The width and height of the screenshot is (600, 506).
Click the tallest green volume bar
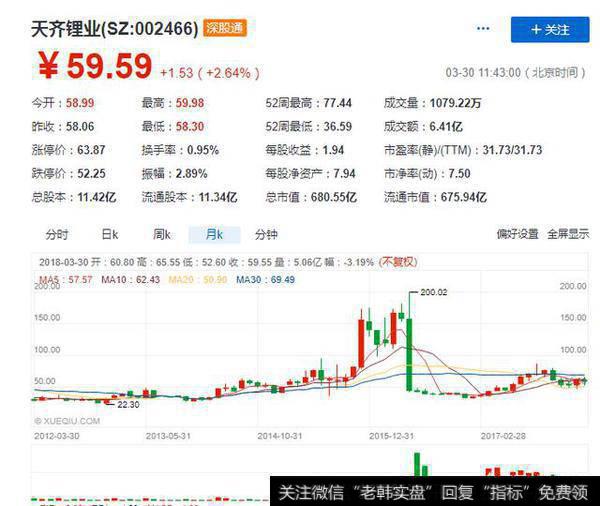click(417, 464)
